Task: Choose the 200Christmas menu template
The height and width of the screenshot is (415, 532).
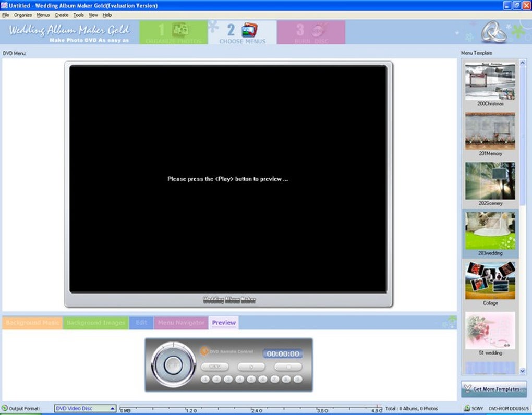Action: [x=490, y=84]
